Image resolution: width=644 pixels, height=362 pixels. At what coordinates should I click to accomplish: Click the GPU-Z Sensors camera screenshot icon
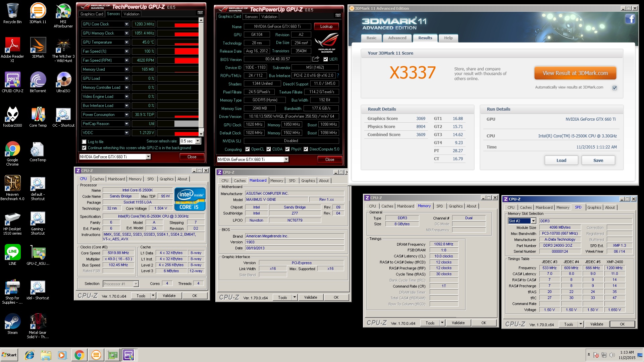coord(200,13)
